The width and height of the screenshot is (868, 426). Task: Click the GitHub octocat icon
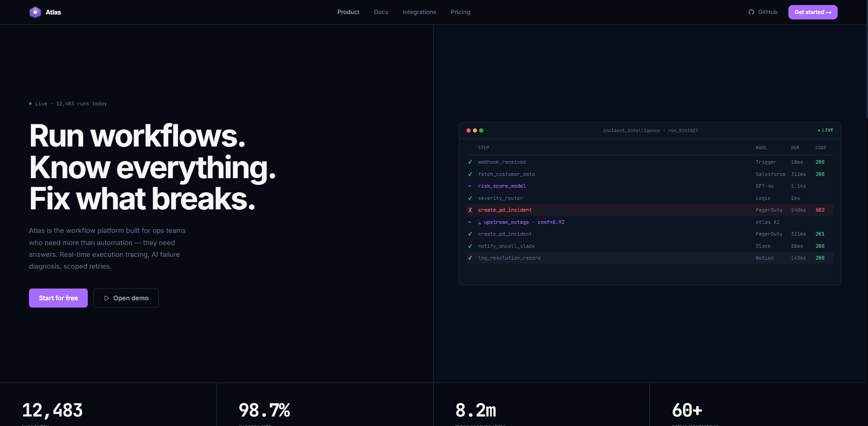click(x=751, y=12)
